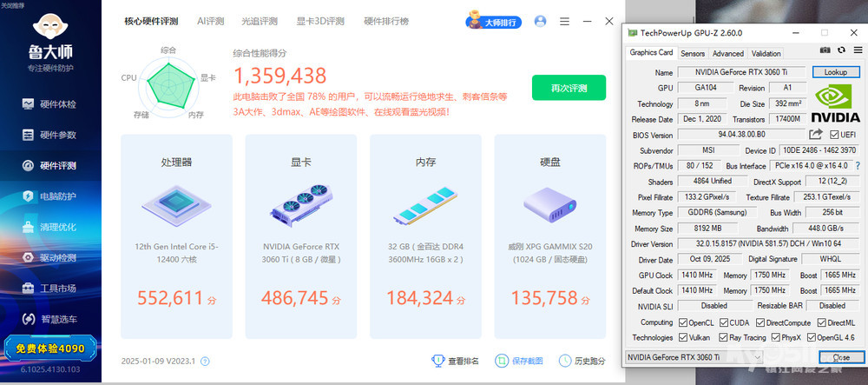Click the BIOS export share icon
868x385 pixels.
point(815,135)
